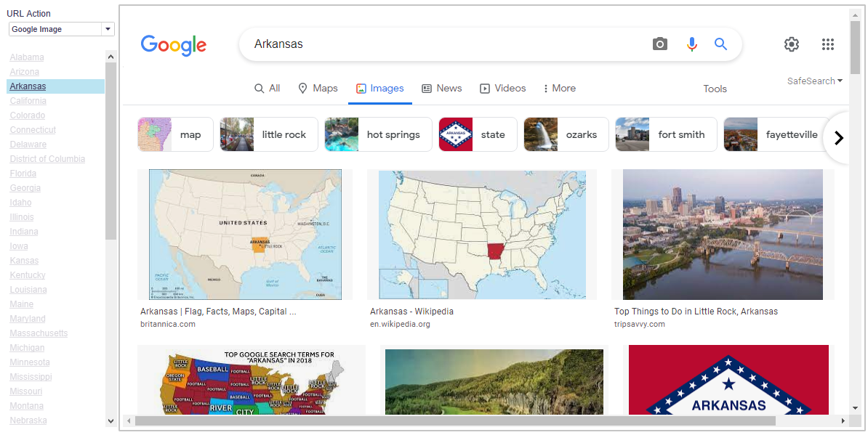Open the Little Rock skyline photo thumbnail
868x435 pixels.
pos(723,235)
